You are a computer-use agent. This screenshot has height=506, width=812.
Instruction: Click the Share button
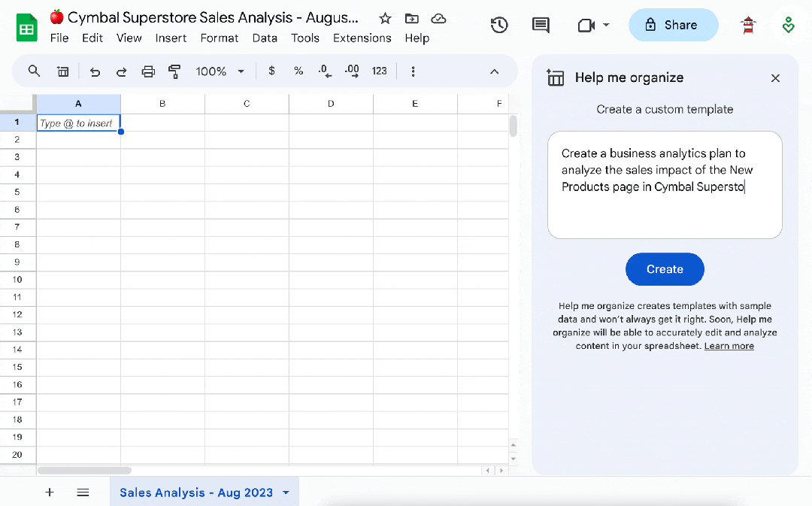click(x=673, y=25)
